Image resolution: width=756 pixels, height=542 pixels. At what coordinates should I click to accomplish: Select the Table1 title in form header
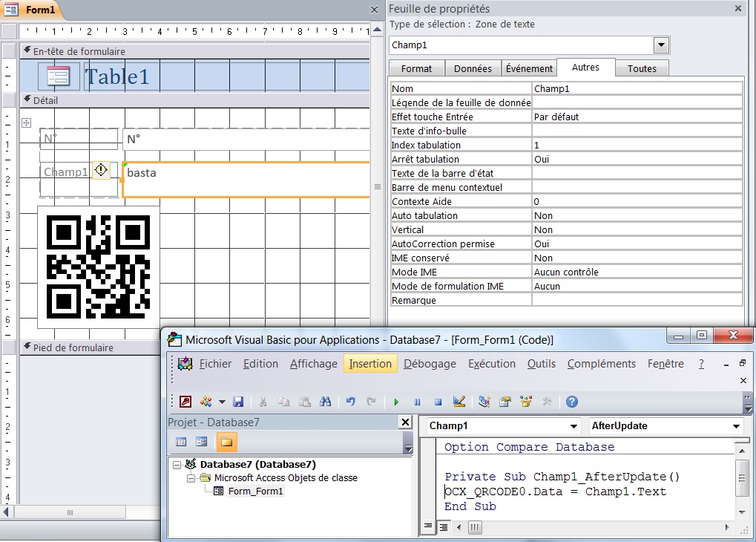pos(116,76)
